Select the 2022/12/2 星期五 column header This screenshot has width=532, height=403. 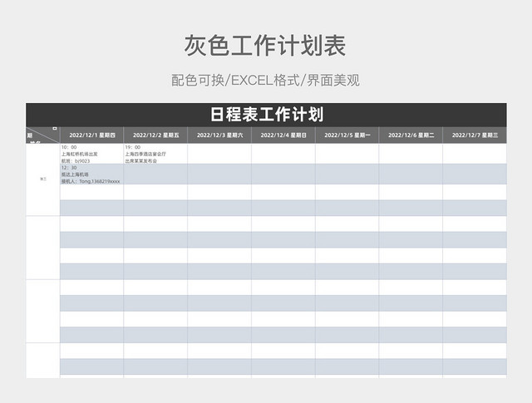click(155, 135)
